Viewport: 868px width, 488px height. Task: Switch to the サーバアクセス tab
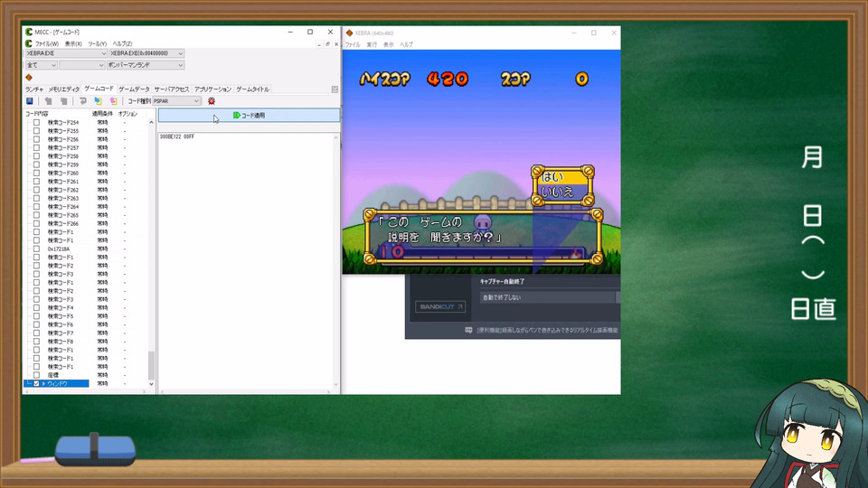pos(172,89)
